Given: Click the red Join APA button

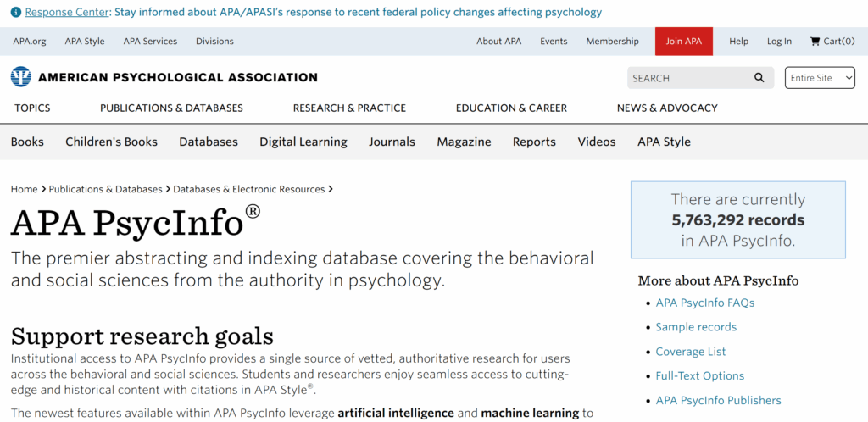Looking at the screenshot, I should tap(684, 42).
